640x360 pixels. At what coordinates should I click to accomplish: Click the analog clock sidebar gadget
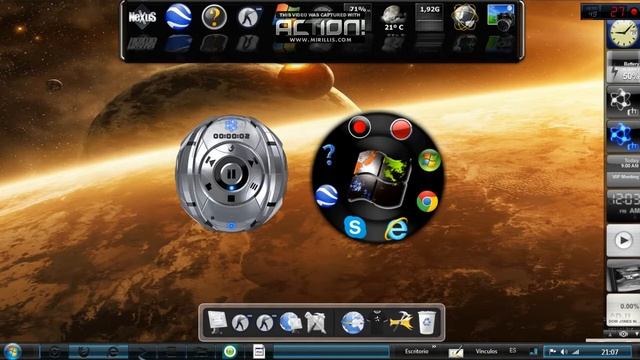tap(623, 34)
